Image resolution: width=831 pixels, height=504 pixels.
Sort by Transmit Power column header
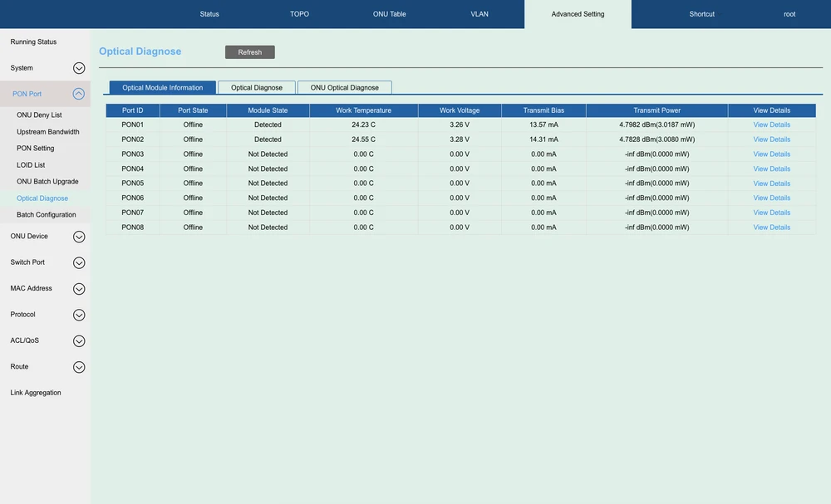click(x=656, y=110)
